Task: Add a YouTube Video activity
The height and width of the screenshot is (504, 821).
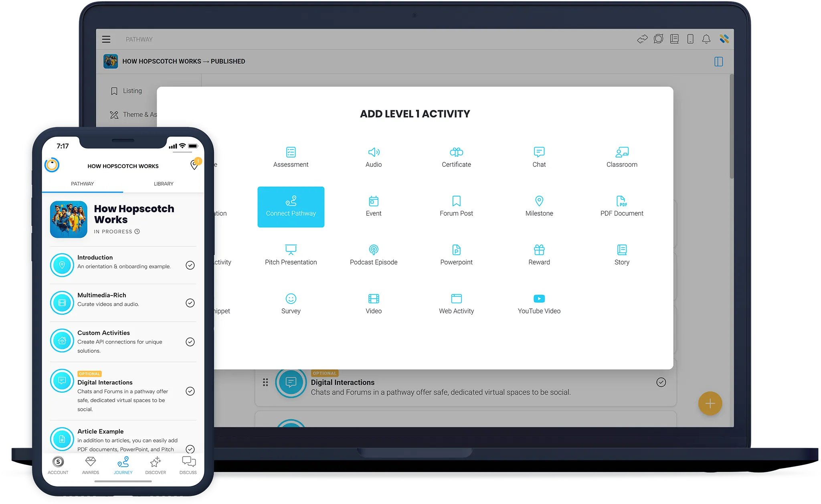Action: tap(539, 304)
